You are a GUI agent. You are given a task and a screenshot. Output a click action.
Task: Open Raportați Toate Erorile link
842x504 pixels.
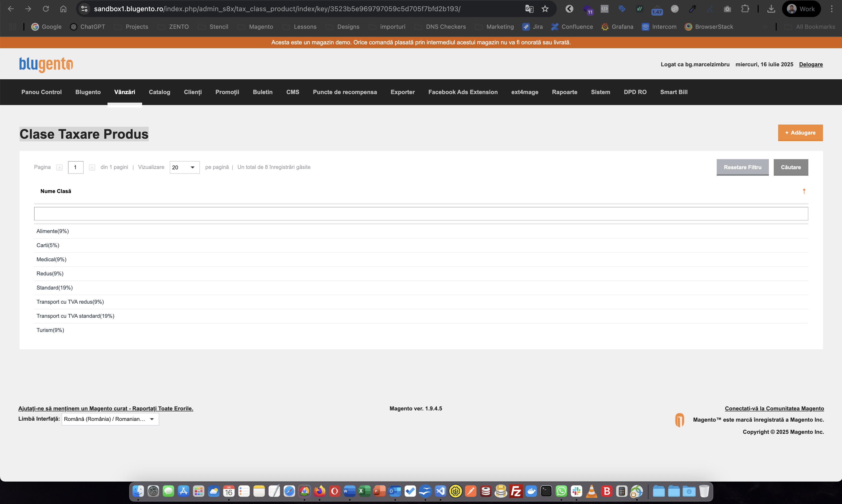(106, 408)
